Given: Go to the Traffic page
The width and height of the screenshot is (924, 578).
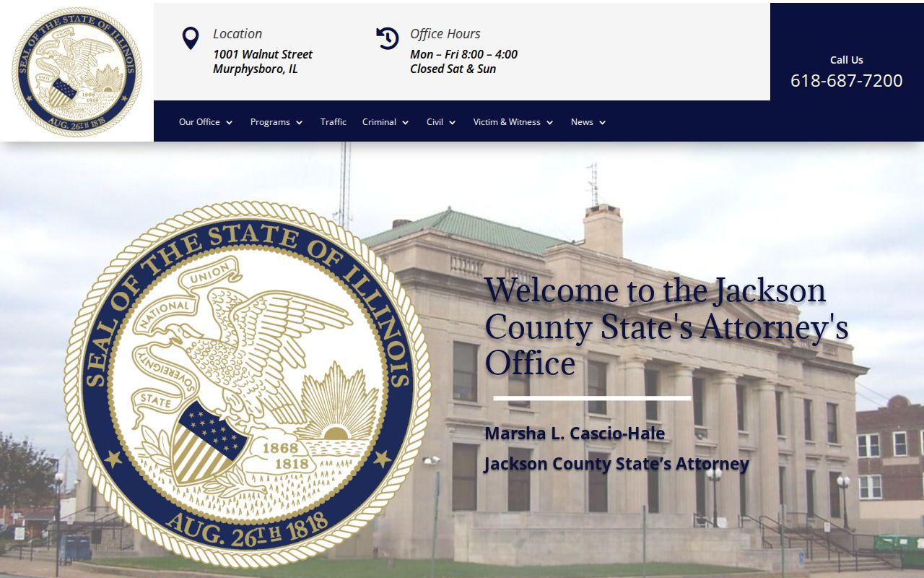Looking at the screenshot, I should tap(334, 122).
